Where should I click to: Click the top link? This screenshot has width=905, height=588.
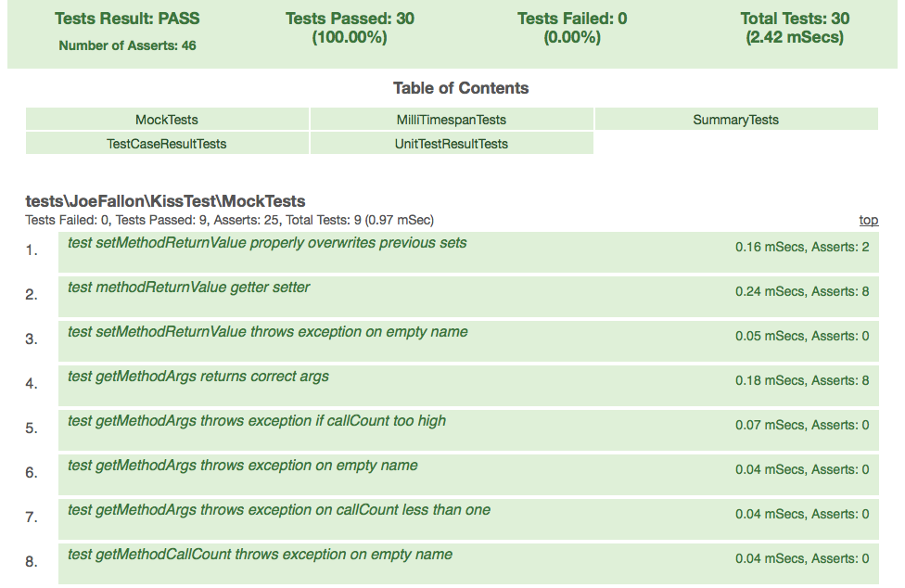(868, 220)
